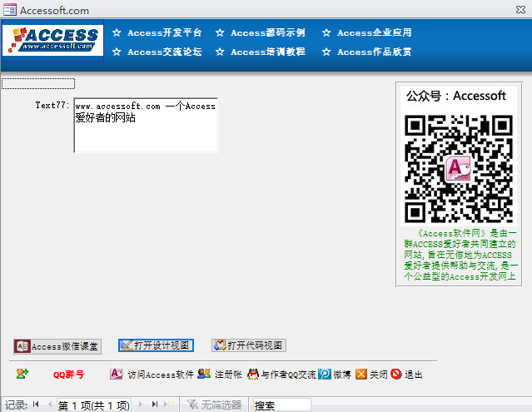Click star icon beside Access企业应用
Viewport: 532px width, 412px height.
coord(326,33)
